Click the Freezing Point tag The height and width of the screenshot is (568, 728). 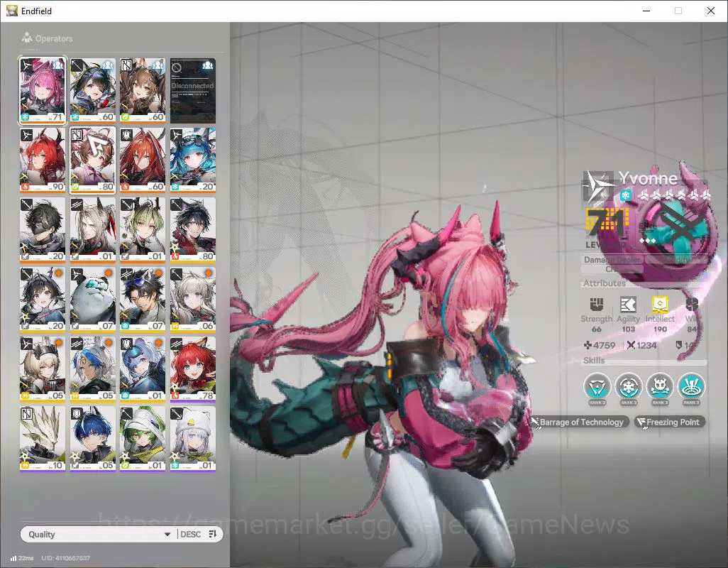coord(670,422)
